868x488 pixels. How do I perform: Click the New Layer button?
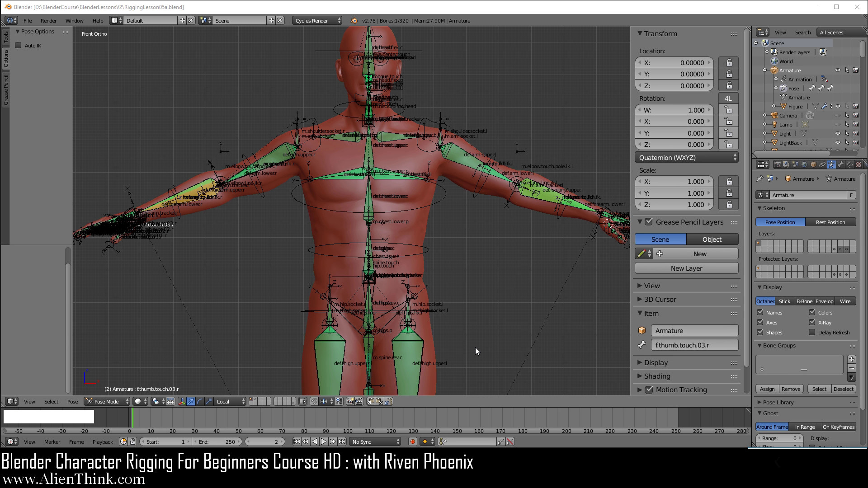[686, 268]
